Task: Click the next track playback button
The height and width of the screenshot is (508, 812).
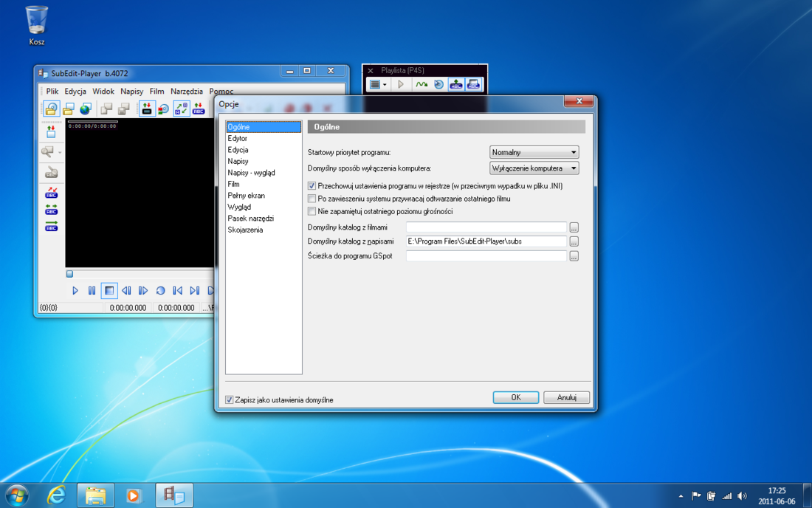Action: click(x=195, y=290)
